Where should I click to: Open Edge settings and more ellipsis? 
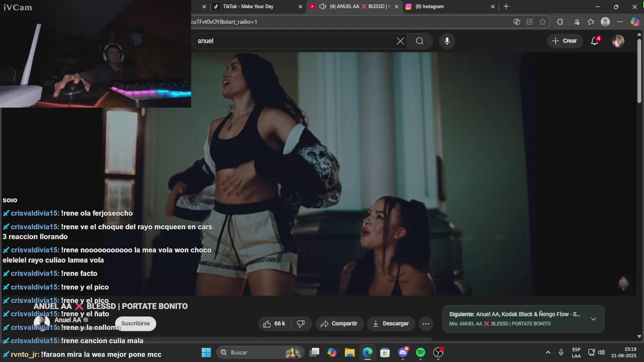[620, 22]
